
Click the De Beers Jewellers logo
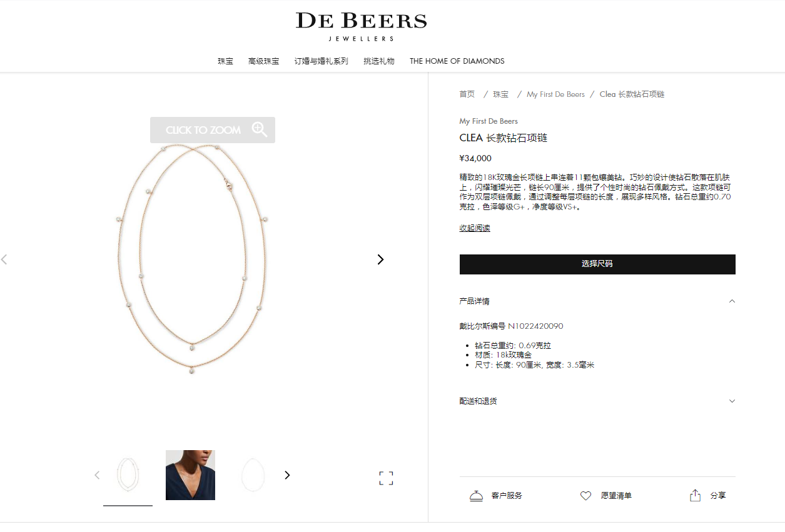[x=362, y=26]
